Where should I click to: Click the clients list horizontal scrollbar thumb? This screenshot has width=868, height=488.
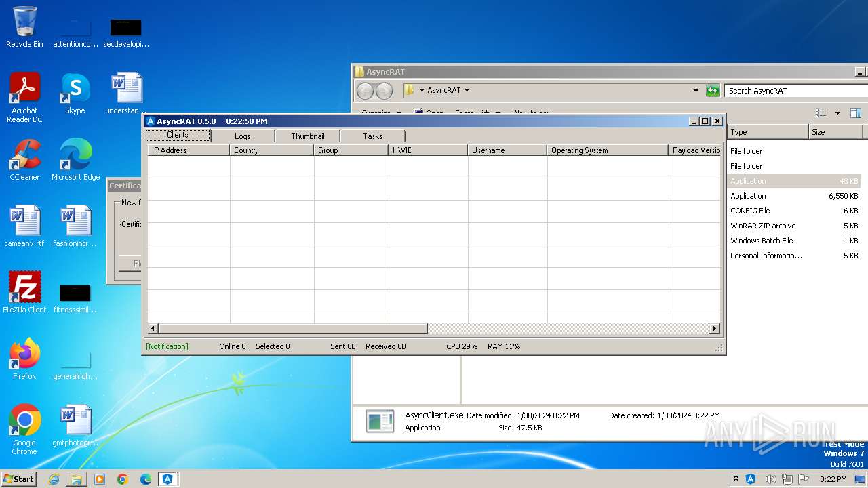[x=293, y=329]
